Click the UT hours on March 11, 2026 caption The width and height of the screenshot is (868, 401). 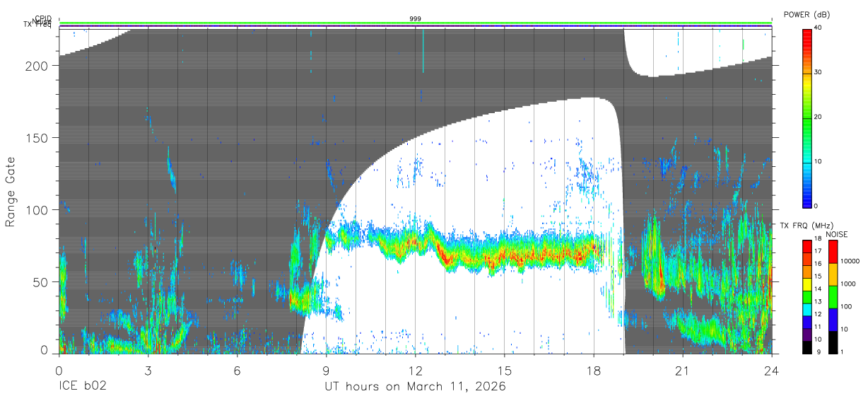[415, 388]
